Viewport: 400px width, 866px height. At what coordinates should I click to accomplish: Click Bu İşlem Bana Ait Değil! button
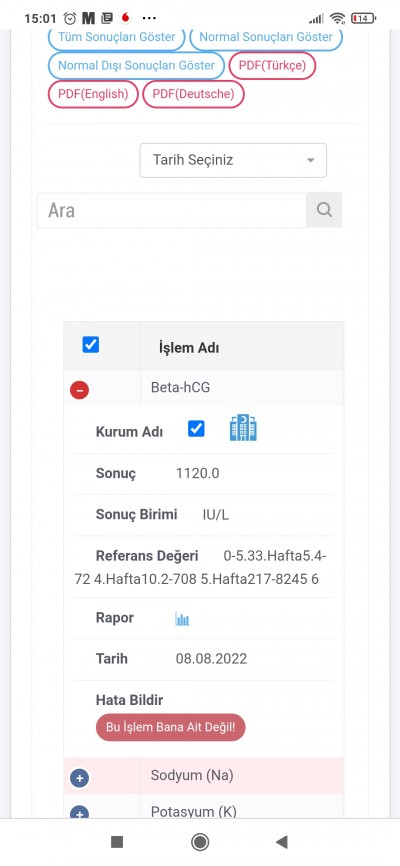pyautogui.click(x=171, y=727)
